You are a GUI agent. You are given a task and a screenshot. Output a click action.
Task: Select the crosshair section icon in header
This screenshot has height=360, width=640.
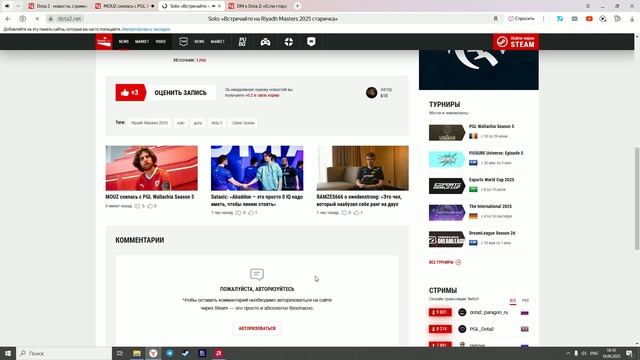pyautogui.click(x=289, y=42)
